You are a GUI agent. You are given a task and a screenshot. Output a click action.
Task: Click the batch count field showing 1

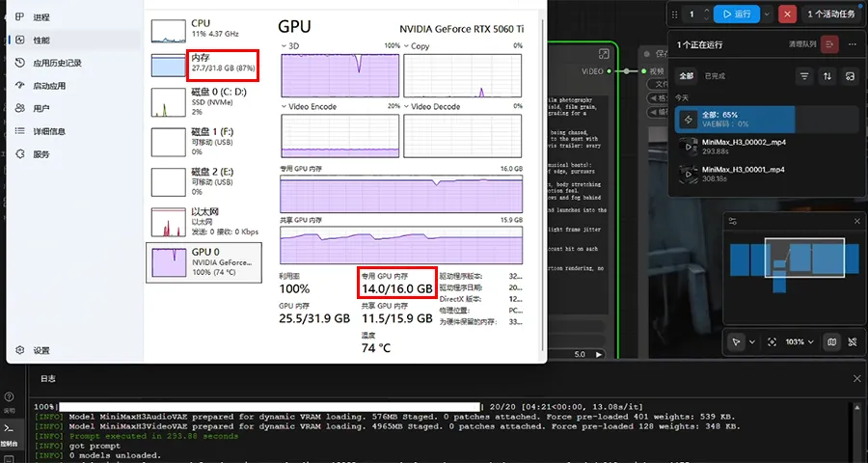[x=692, y=14]
